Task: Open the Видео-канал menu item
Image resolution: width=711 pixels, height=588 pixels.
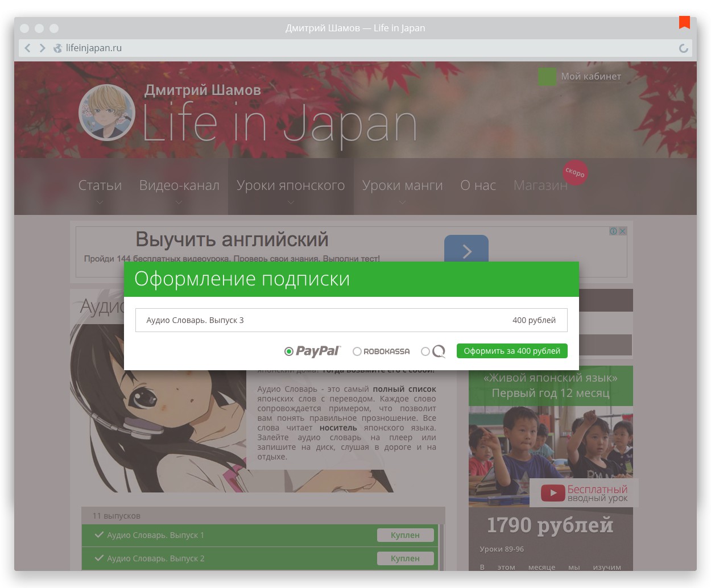Action: pyautogui.click(x=179, y=185)
